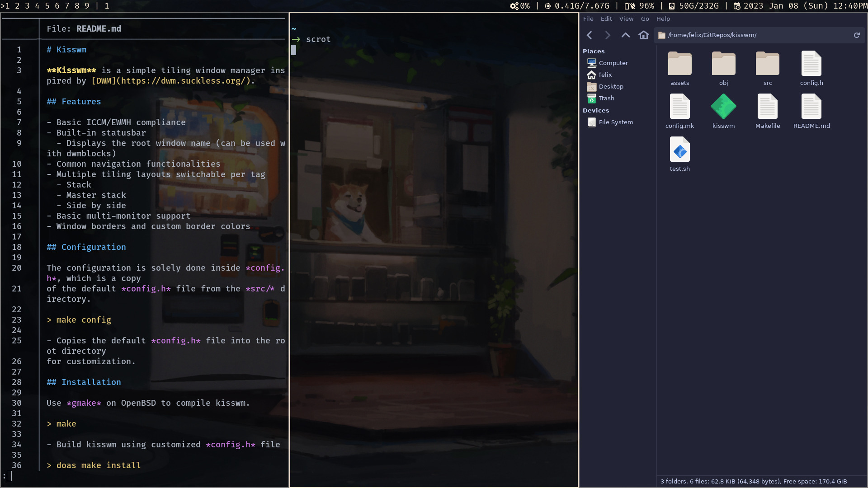Click the forward navigation arrow

coord(608,35)
